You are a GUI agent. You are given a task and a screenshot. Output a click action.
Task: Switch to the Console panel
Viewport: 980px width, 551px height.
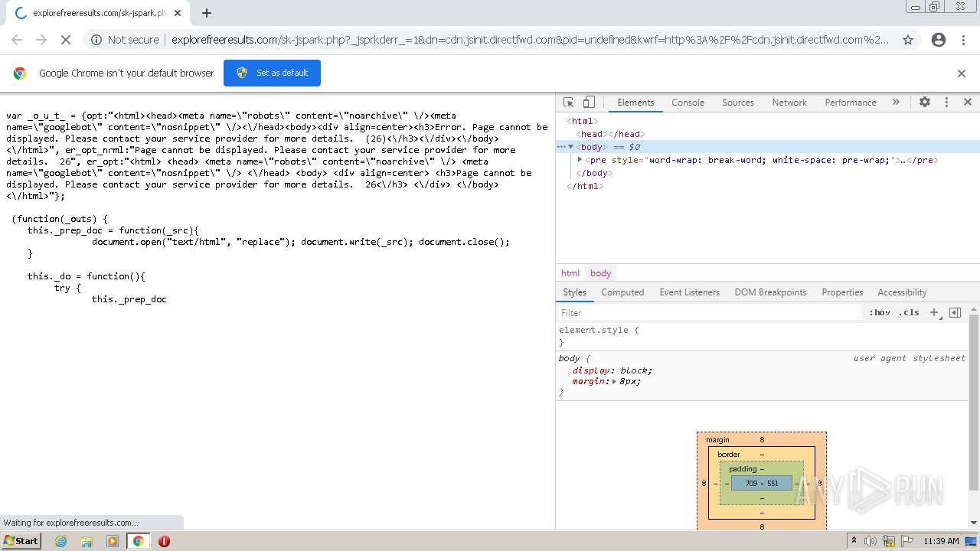(688, 102)
